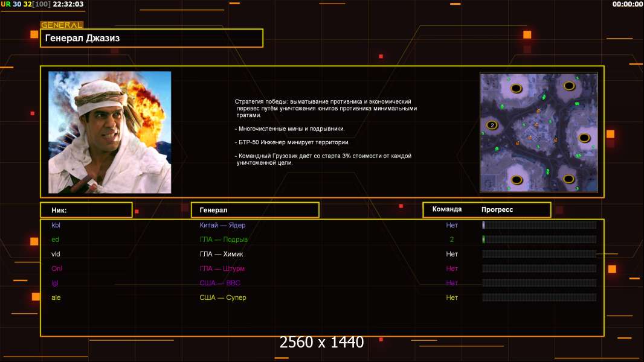Image resolution: width=644 pixels, height=362 pixels.
Task: Select the top-right start position on minimap
Action: (x=569, y=86)
